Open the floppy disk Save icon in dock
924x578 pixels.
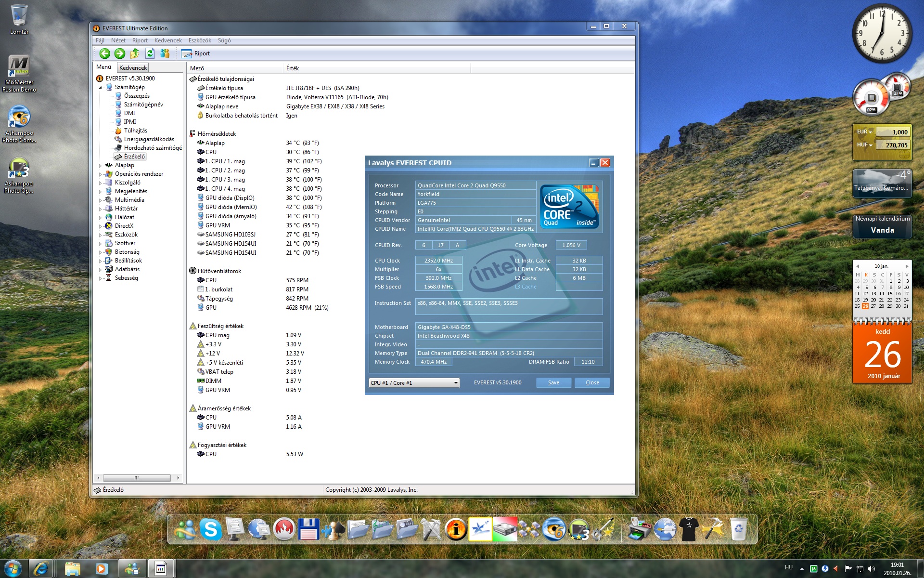[308, 529]
